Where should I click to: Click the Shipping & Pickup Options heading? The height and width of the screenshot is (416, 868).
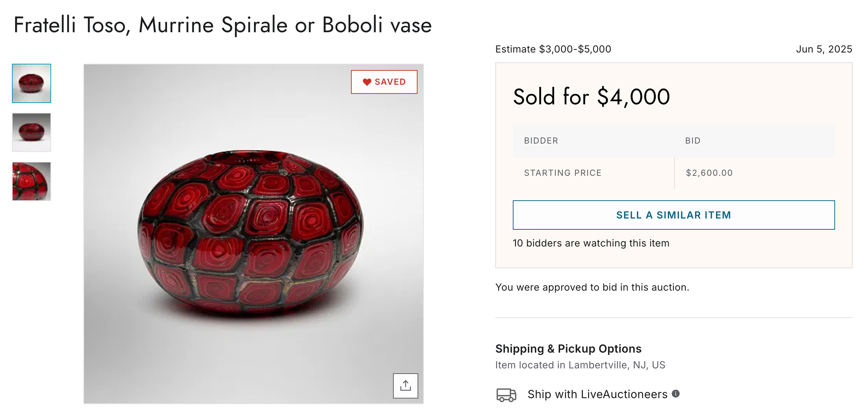[x=568, y=349]
